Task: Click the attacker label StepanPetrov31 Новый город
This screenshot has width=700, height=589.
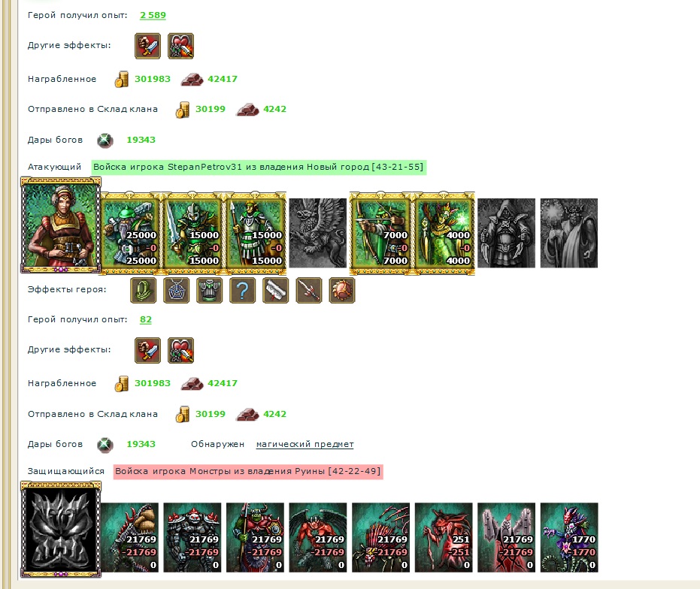Action: tap(259, 168)
